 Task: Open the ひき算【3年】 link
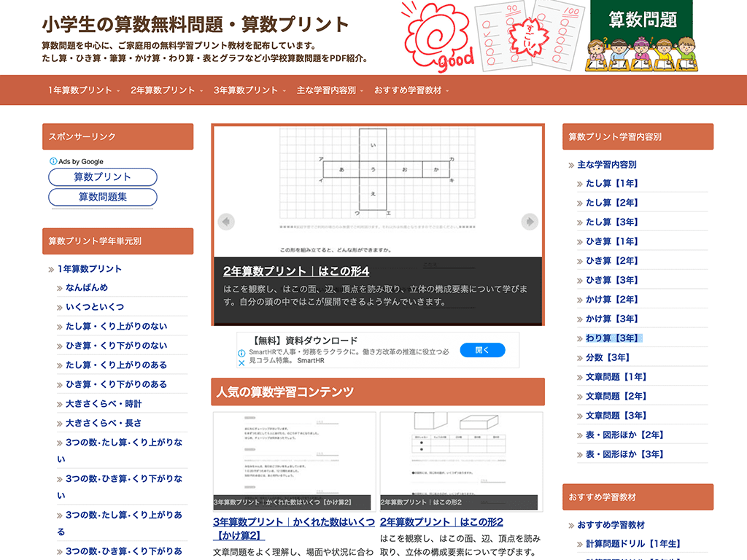click(x=612, y=281)
